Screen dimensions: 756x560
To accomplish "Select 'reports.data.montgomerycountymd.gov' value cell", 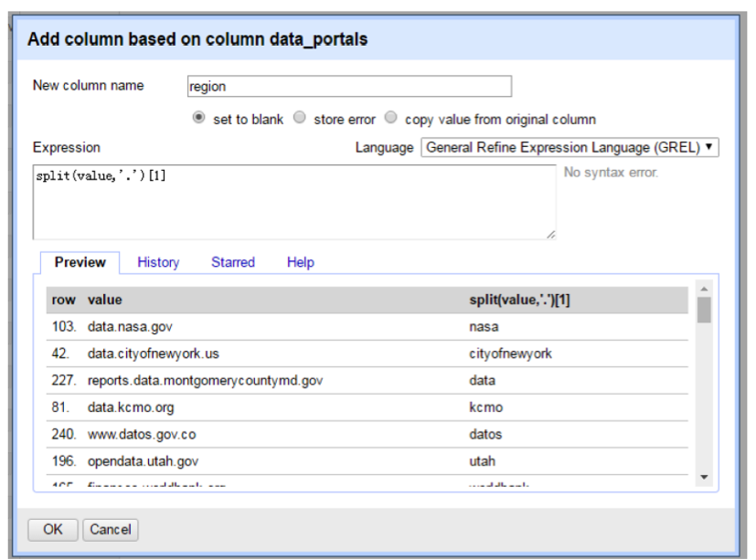I will 205,381.
